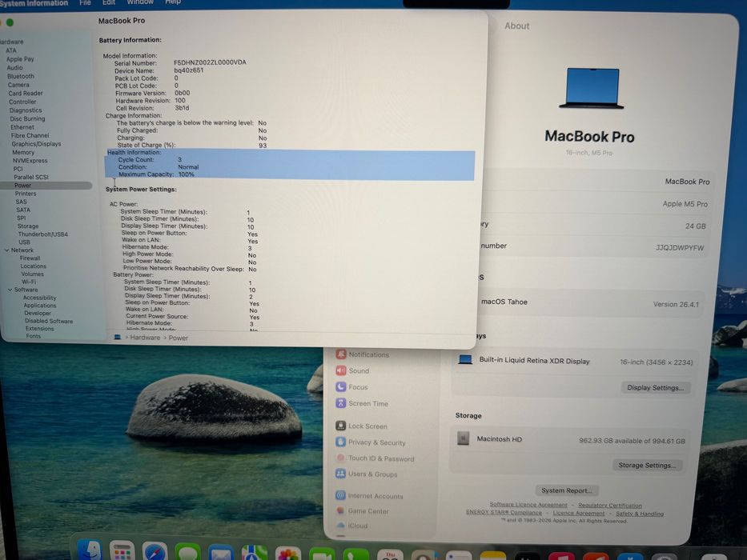Select Firewall under Network
The image size is (747, 560).
pyautogui.click(x=30, y=258)
